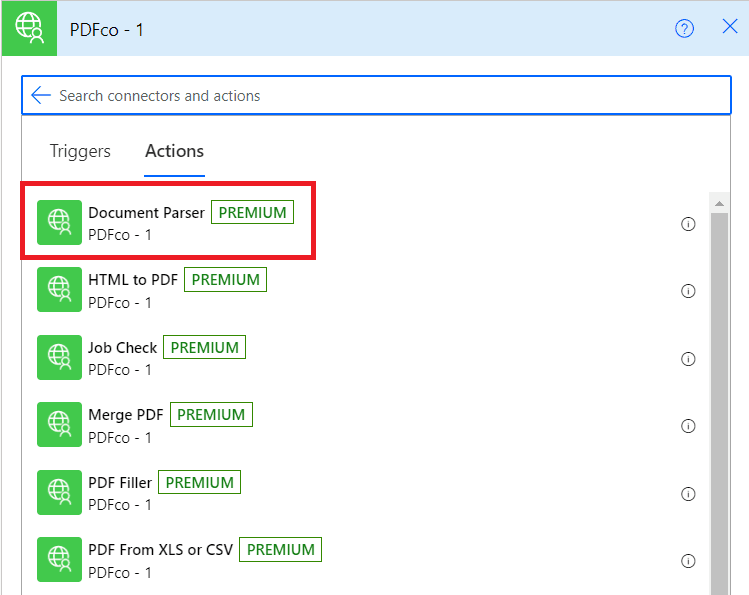Show info for HTML to PDF action
This screenshot has width=749, height=595.
tap(688, 291)
